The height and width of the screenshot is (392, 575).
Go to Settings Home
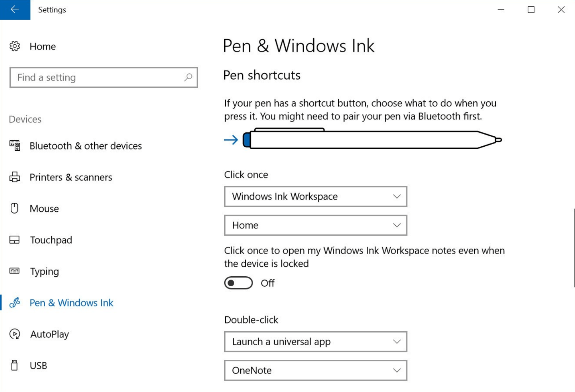pyautogui.click(x=42, y=46)
